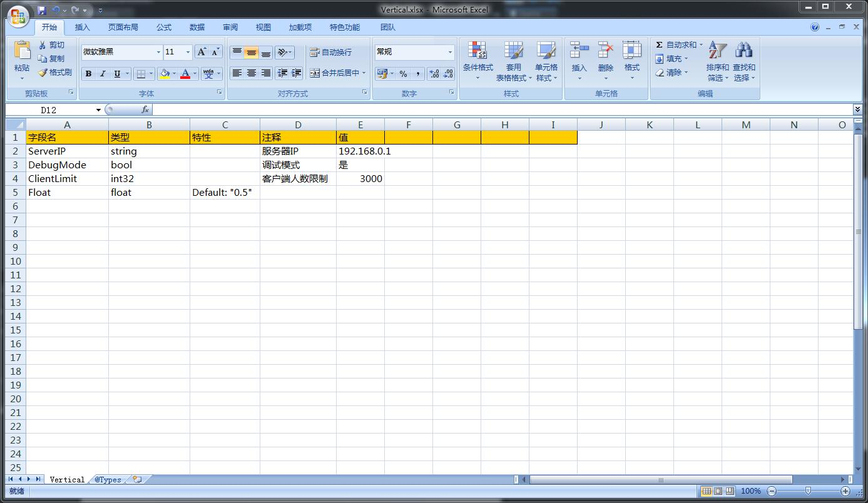Click the insert function fx button
The image size is (868, 503).
click(145, 109)
